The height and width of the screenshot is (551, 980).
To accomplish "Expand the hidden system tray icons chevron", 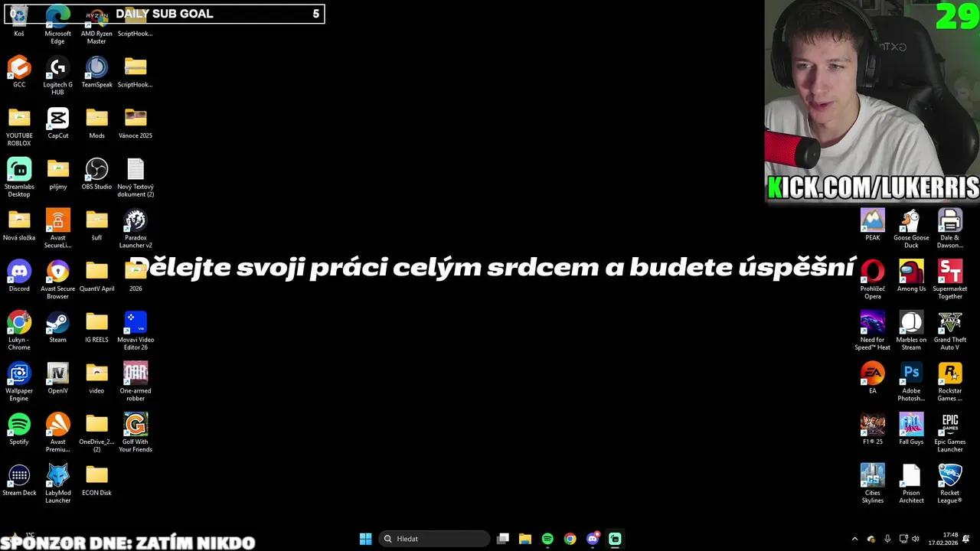I will tap(854, 539).
